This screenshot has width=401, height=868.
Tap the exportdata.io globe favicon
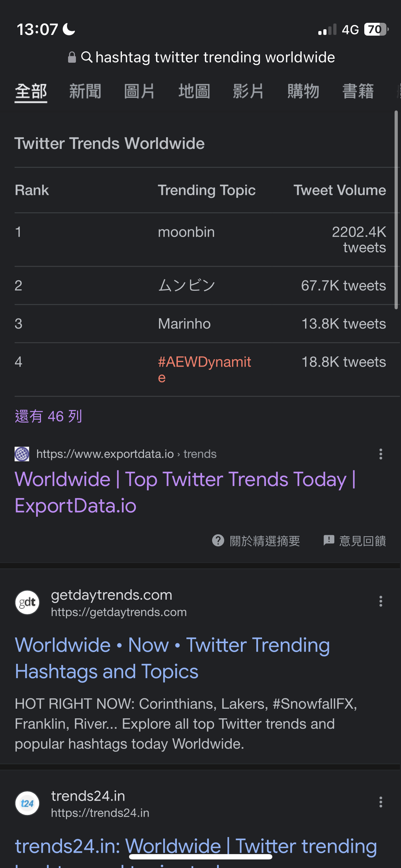tap(22, 454)
